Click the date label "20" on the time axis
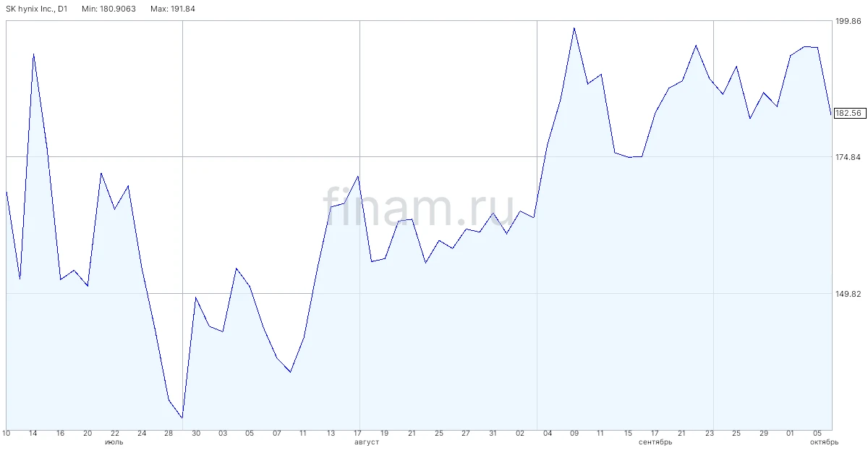This screenshot has height=456, width=868. click(x=88, y=434)
